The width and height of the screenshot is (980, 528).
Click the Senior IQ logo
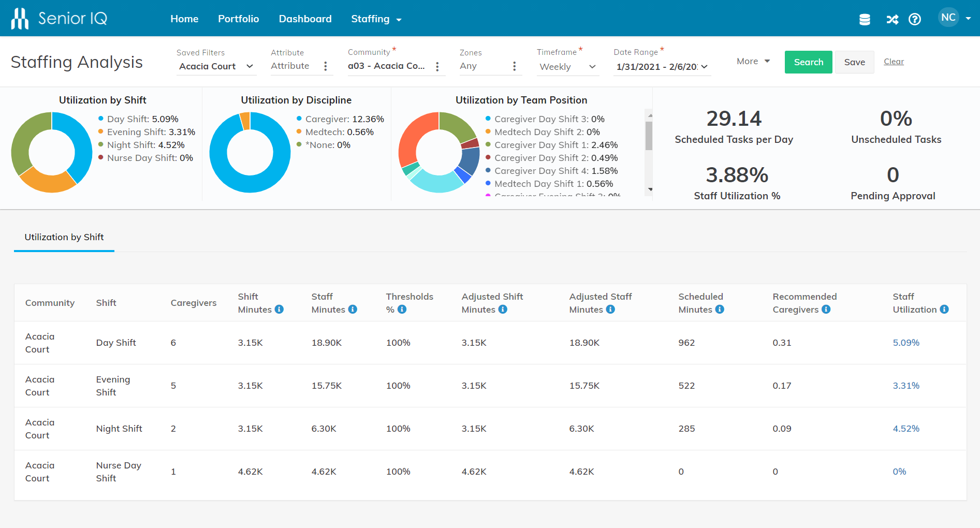(58, 18)
